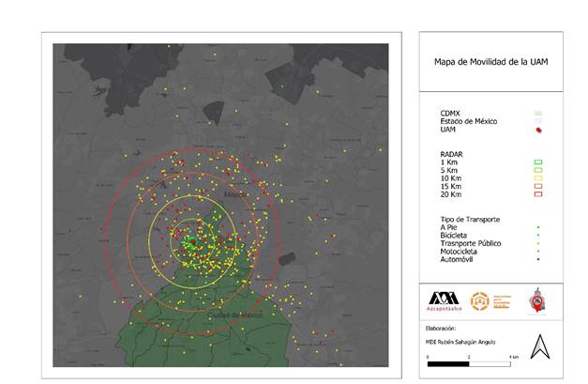Image resolution: width=588 pixels, height=384 pixels.
Task: Click the red UAM dot in legend
Action: [539, 130]
